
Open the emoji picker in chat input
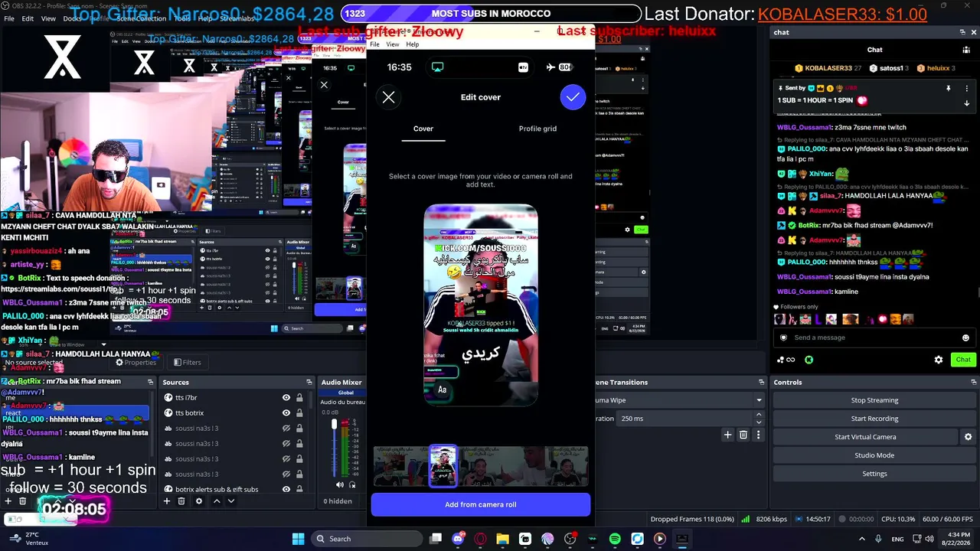[965, 337]
